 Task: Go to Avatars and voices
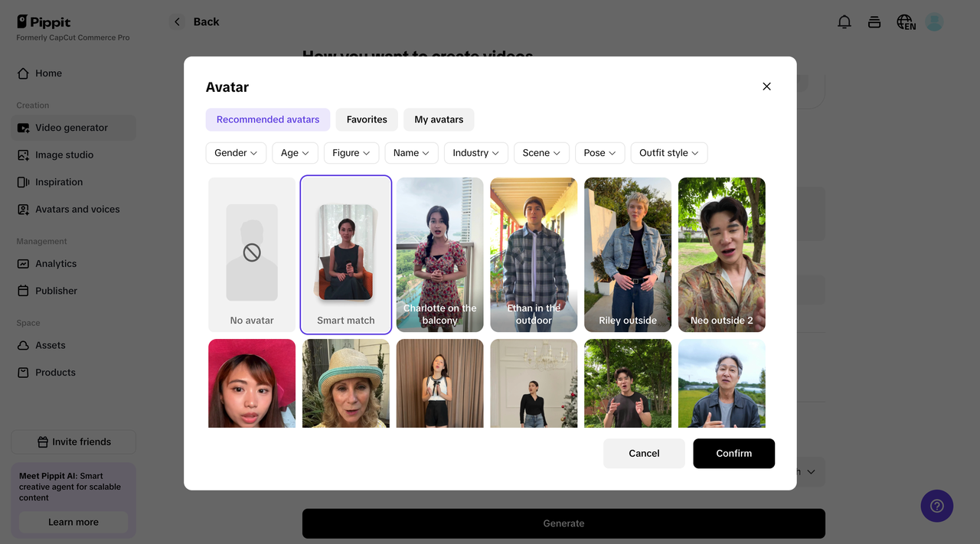[x=77, y=209]
